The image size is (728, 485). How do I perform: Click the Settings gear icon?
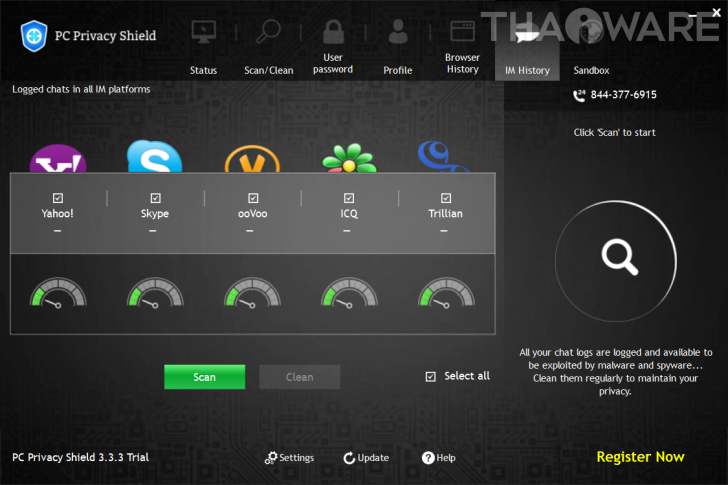point(271,458)
